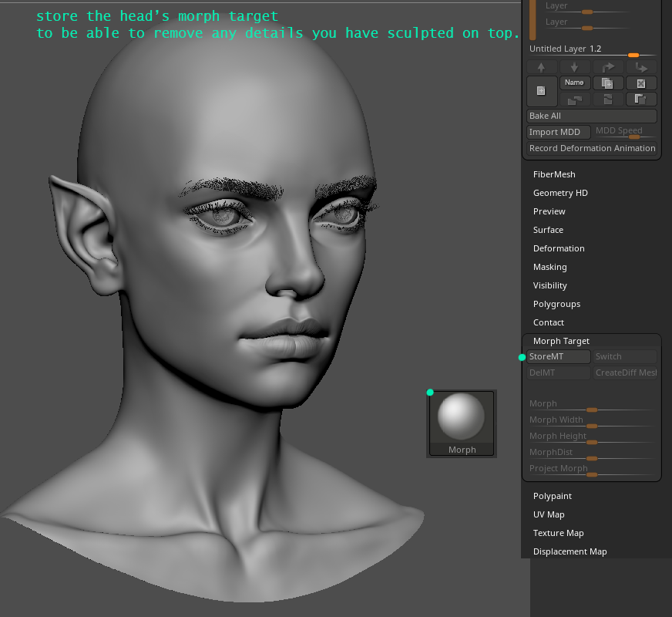Open the Displacement Map subpalette

[x=570, y=551]
